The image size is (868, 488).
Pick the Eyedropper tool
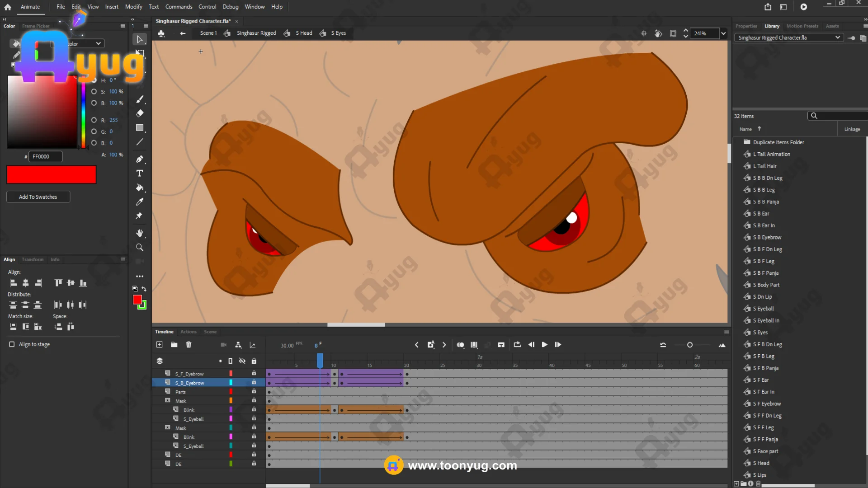point(140,202)
